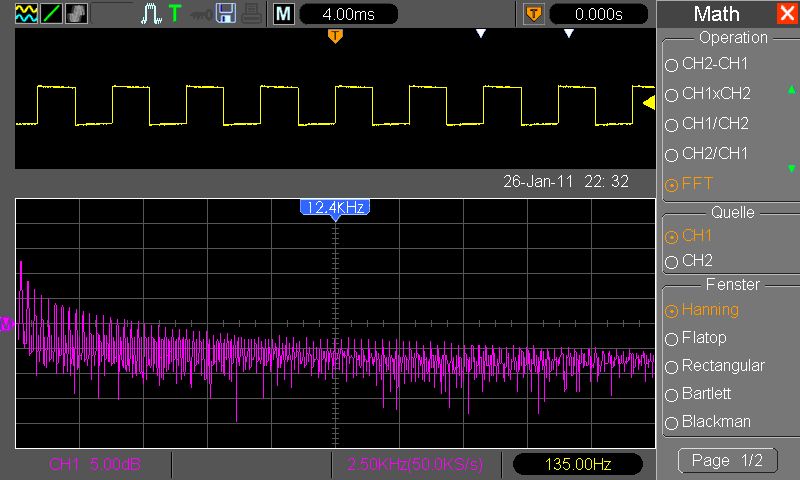Select the Flatop window
Viewport: 800px width, 480px height.
click(x=696, y=338)
